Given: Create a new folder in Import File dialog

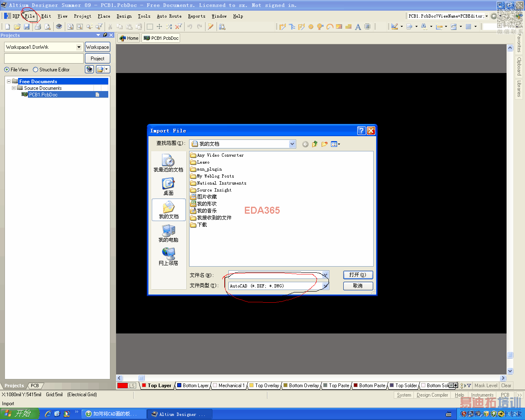Looking at the screenshot, I should [x=324, y=144].
